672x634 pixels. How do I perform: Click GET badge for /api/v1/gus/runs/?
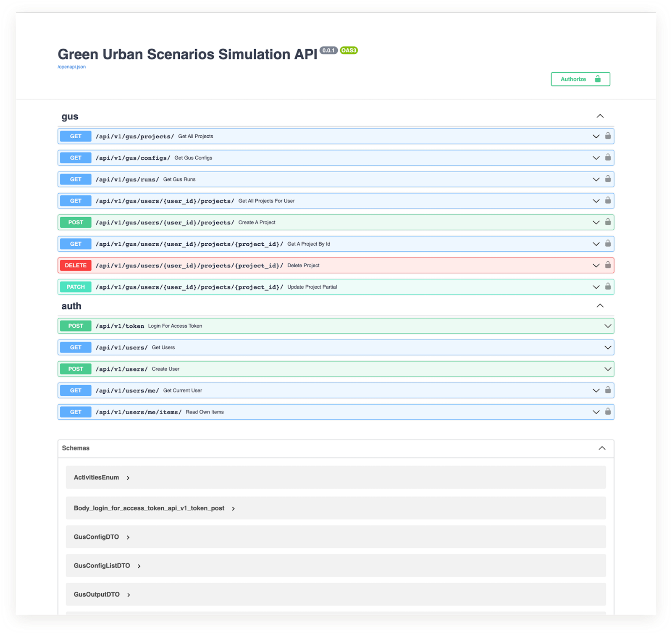(x=76, y=179)
